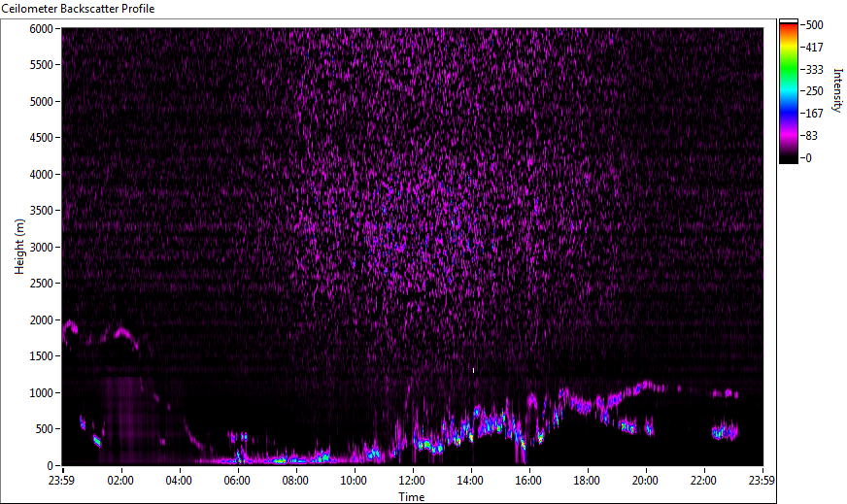
Task: Click the 1500 height axis tick label
Action: 42,356
